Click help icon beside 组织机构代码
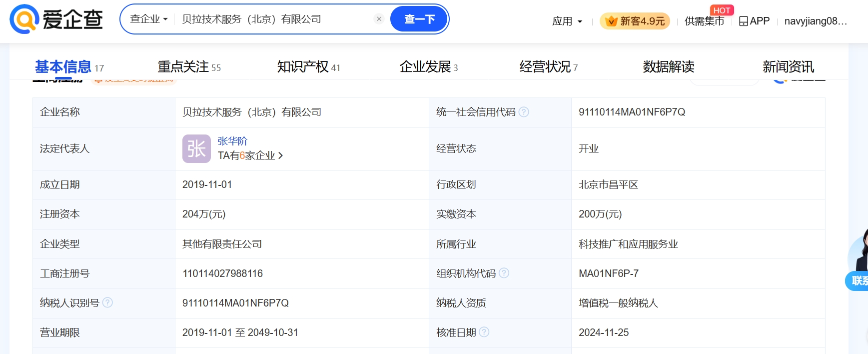The image size is (868, 354). [x=504, y=273]
